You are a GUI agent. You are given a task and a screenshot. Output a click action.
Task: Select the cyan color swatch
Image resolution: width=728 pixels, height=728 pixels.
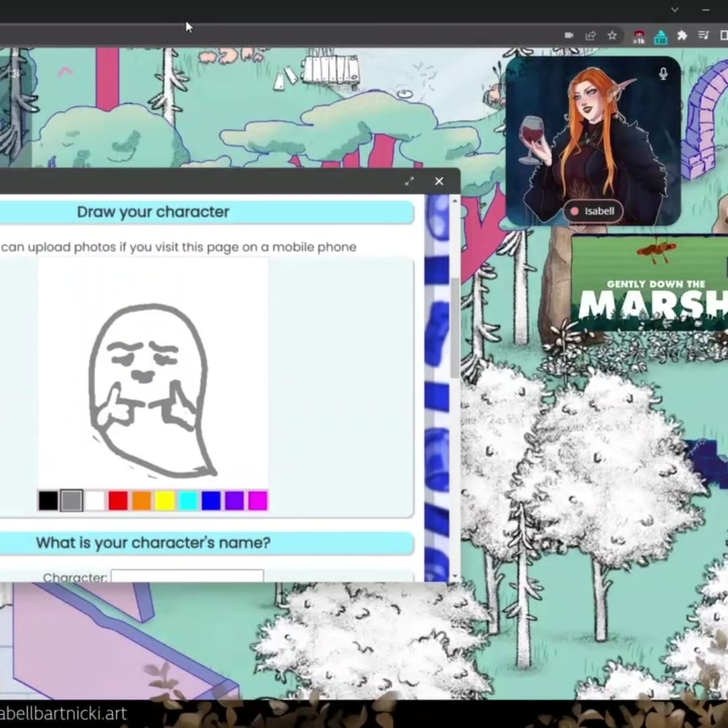[188, 501]
